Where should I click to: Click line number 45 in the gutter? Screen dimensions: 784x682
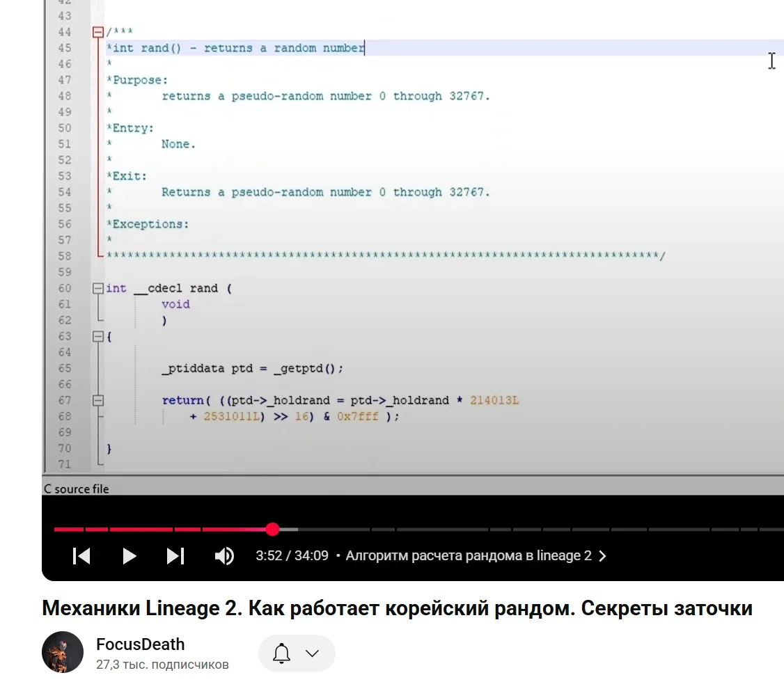pos(65,48)
